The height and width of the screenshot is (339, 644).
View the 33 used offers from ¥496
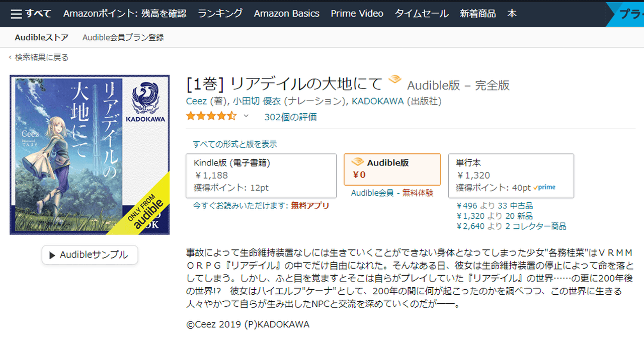tap(494, 206)
